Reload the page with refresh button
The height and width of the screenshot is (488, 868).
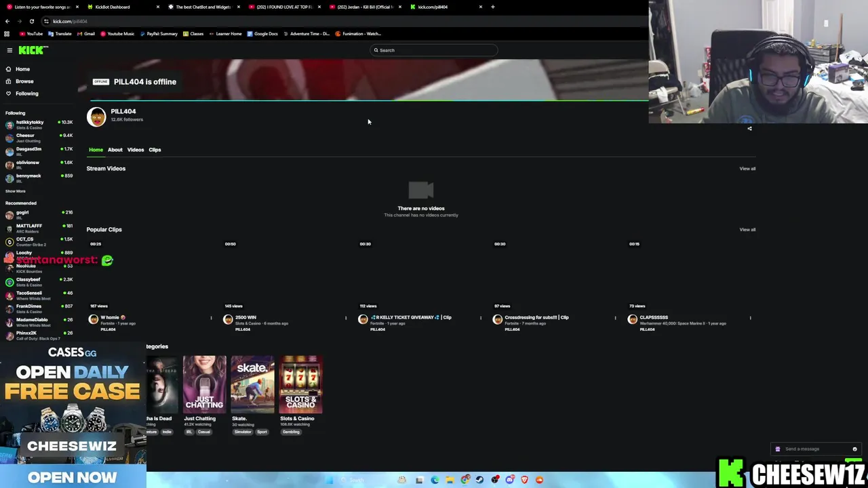coord(31,21)
